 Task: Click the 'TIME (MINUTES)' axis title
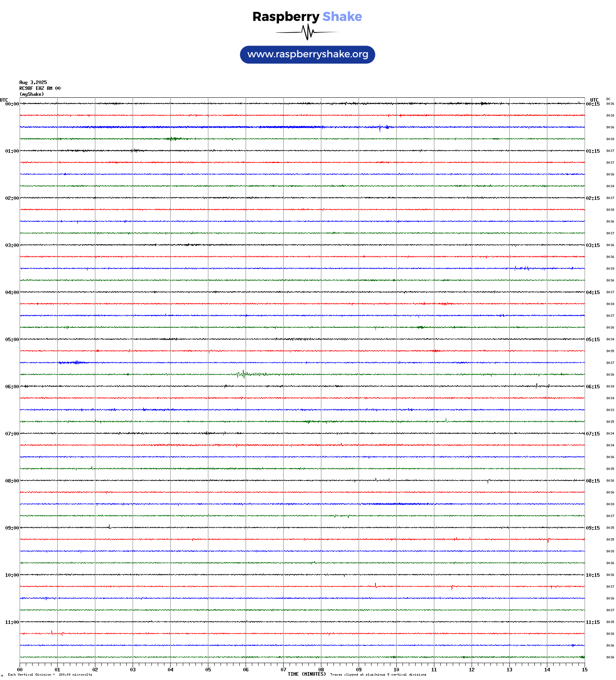[x=307, y=674]
